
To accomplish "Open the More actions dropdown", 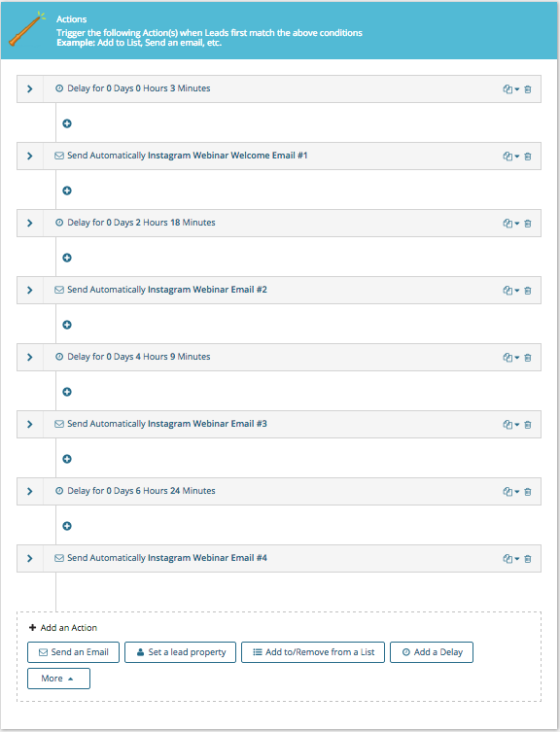I will (58, 679).
